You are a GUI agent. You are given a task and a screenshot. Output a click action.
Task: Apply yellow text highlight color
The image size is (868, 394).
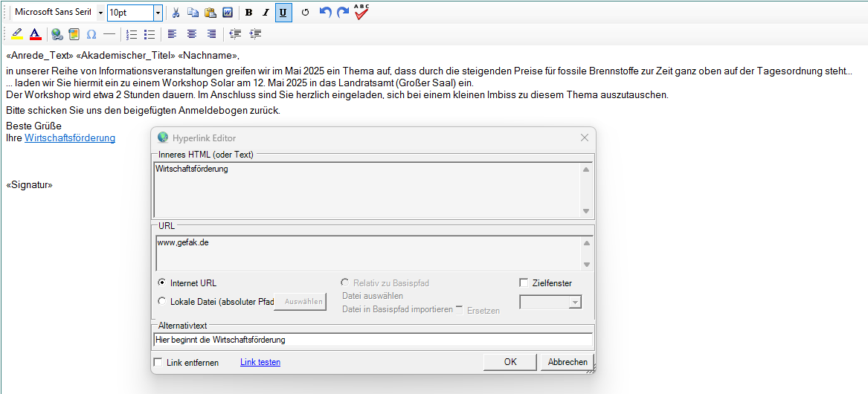(17, 34)
